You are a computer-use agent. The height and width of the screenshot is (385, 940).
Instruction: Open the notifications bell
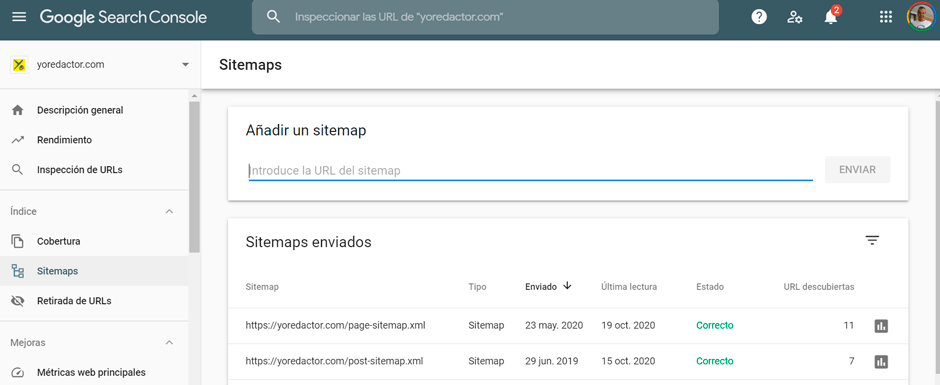[831, 17]
